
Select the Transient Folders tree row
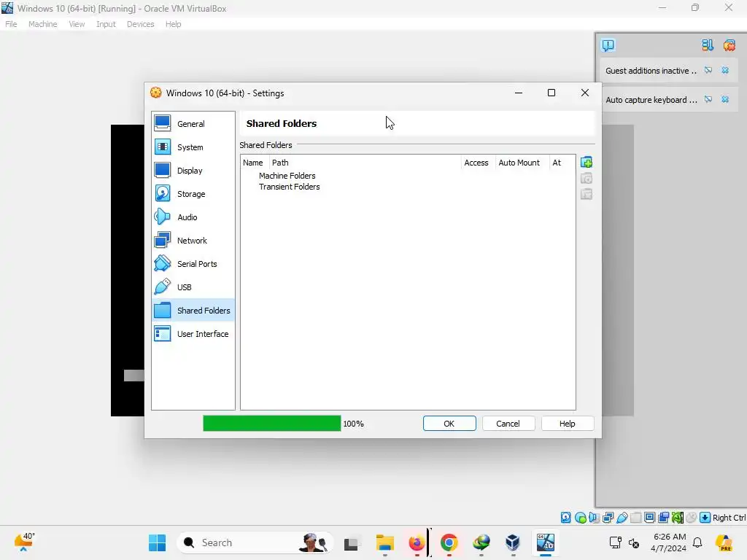point(289,187)
